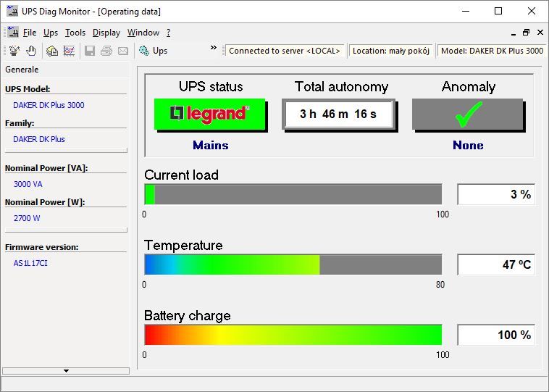Maximize the UPS Diag Monitor window
Viewport: 549px width, 392px height.
click(498, 11)
